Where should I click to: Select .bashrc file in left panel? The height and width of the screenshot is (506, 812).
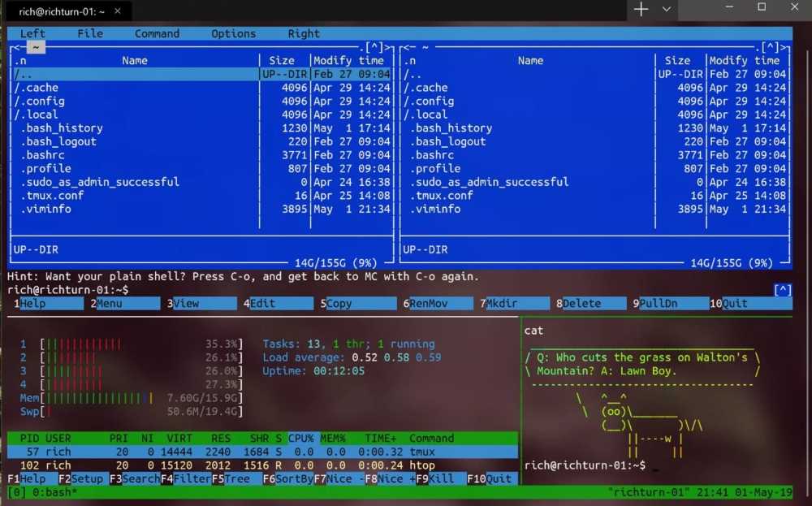coord(202,155)
